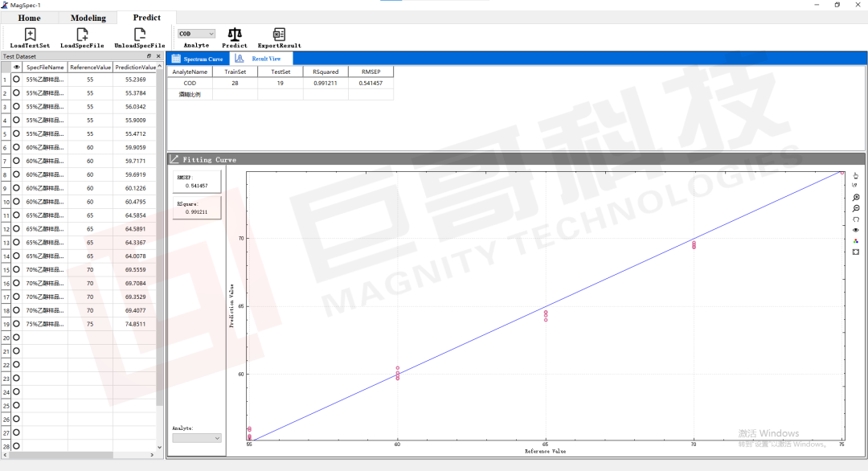This screenshot has width=868, height=471.
Task: Toggle visibility circle for row 11
Action: (x=17, y=215)
